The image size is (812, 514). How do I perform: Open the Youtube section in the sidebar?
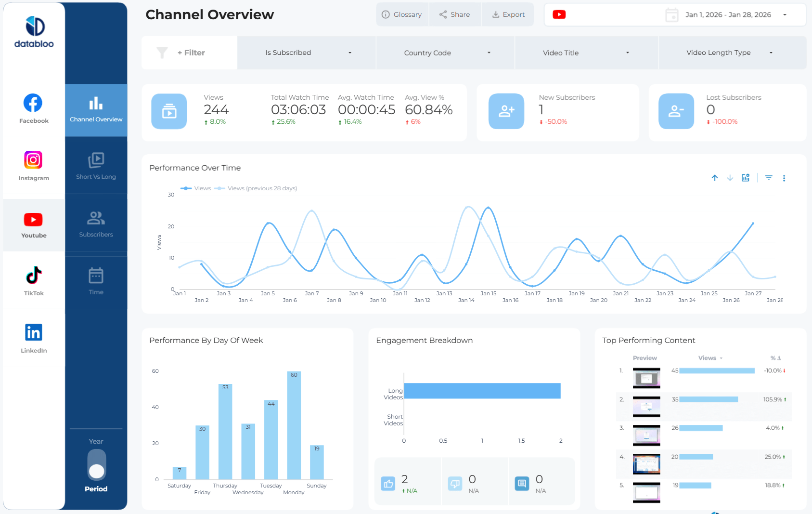33,225
